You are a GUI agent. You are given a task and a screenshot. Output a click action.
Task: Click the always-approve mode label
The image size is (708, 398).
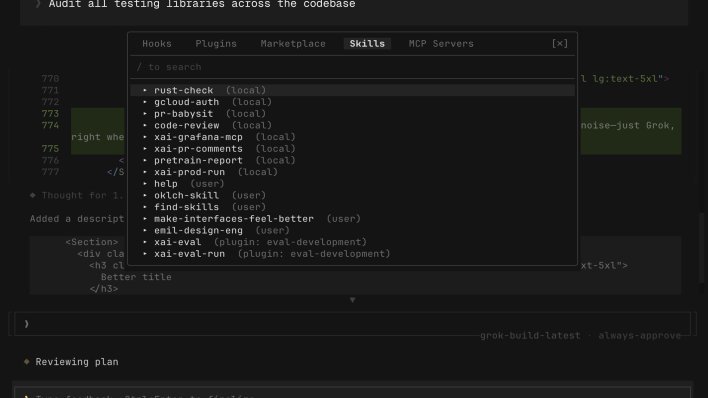click(639, 336)
